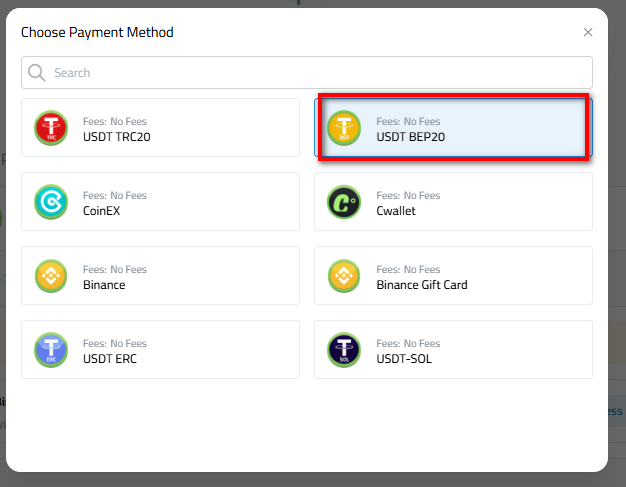
Task: Click the Binance Gift Card logo icon
Action: pos(344,276)
